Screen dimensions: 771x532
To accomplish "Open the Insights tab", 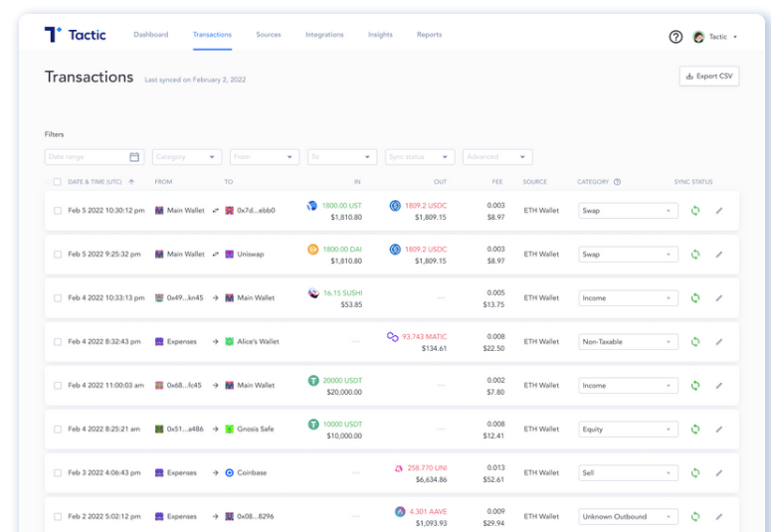I will pyautogui.click(x=380, y=35).
